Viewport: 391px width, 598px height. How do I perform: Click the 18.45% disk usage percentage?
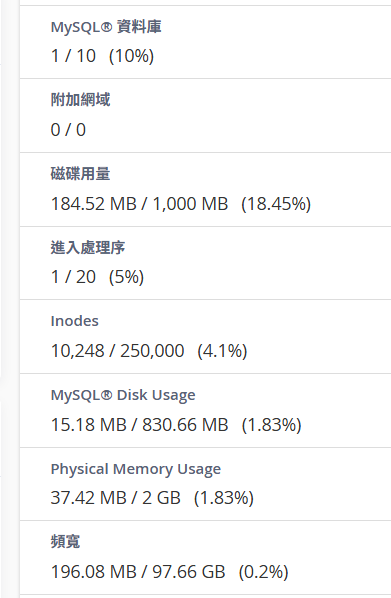tap(276, 204)
